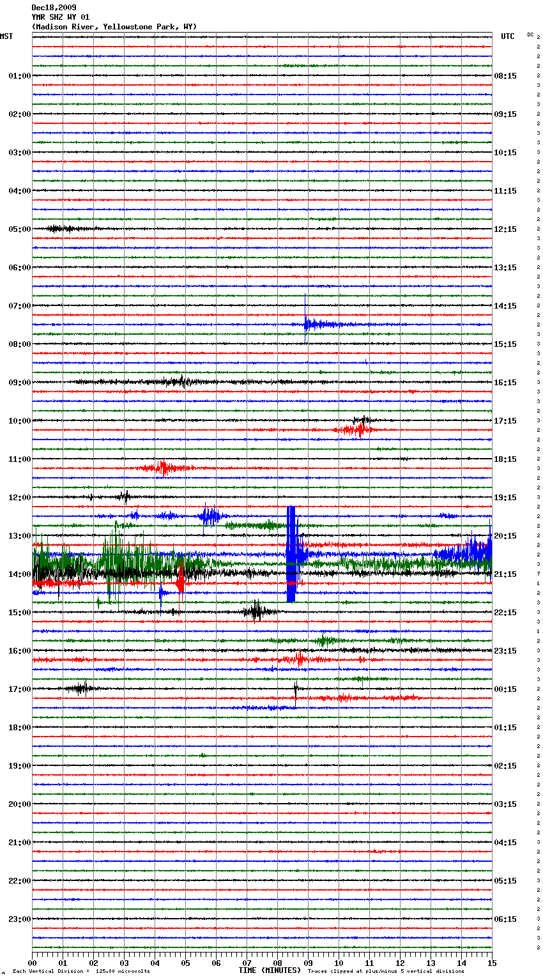This screenshot has height=980, width=543.
Task: Click the Each Vertical Division 125.00 microvolts note
Action: (82, 971)
